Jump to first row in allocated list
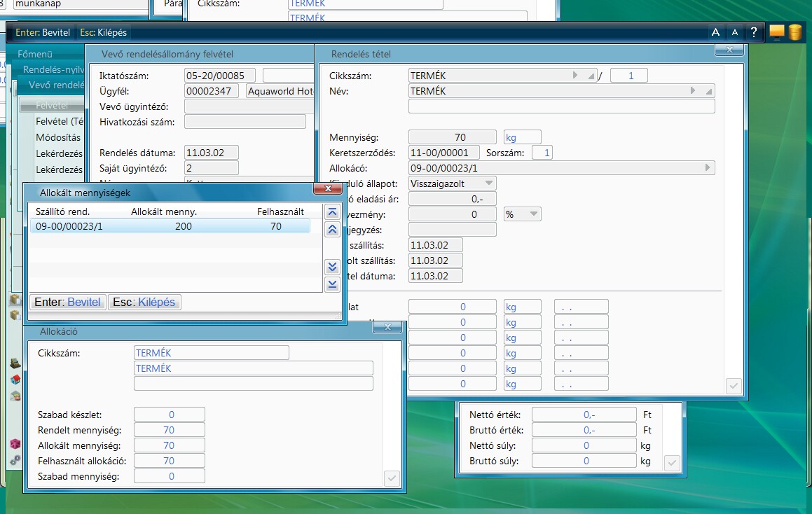The image size is (812, 514). pyautogui.click(x=333, y=212)
